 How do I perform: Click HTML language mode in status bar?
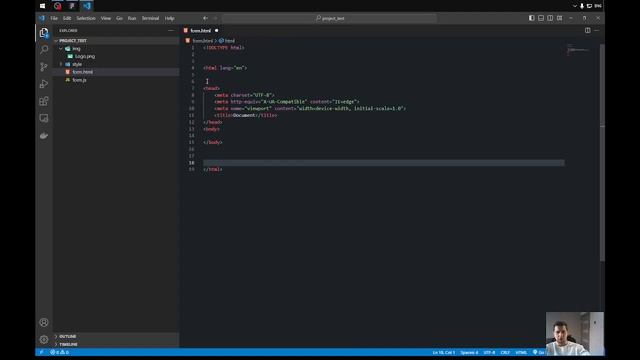(x=521, y=352)
